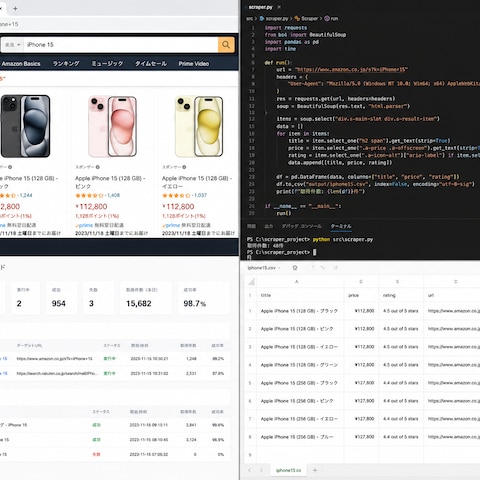This screenshot has width=480, height=480.
Task: Click the next sheet arrow
Action: [261, 470]
